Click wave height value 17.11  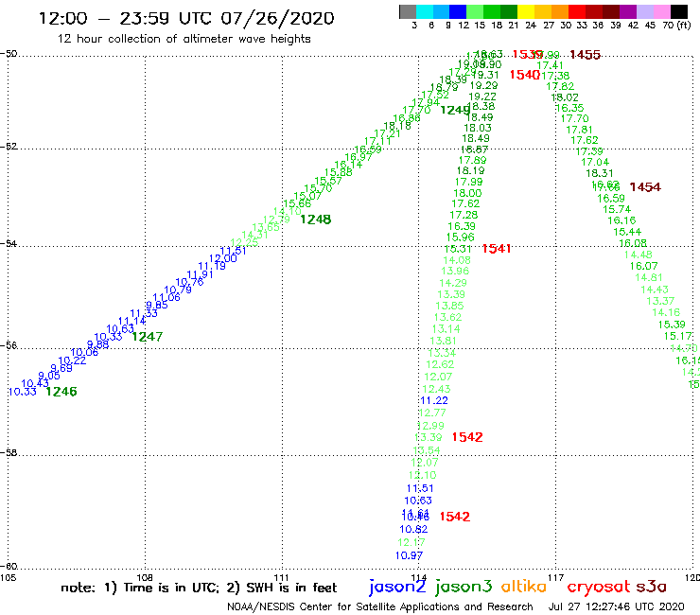click(x=377, y=141)
